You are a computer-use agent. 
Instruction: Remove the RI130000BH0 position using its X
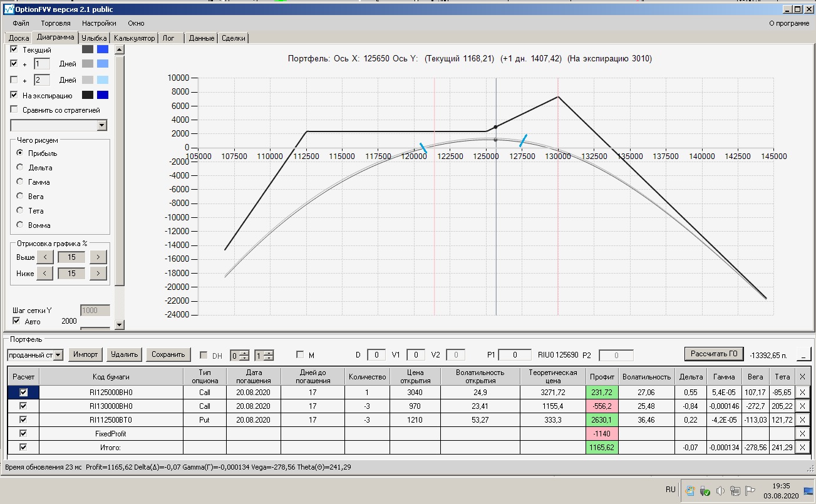[x=803, y=406]
